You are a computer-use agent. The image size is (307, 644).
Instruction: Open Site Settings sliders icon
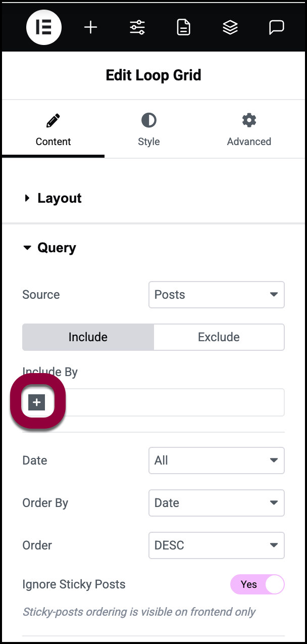click(137, 27)
